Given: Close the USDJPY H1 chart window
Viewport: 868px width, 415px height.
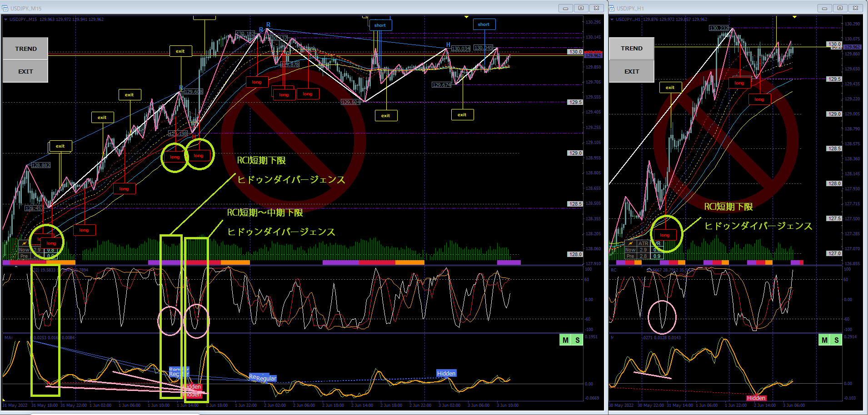Looking at the screenshot, I should coord(855,8).
